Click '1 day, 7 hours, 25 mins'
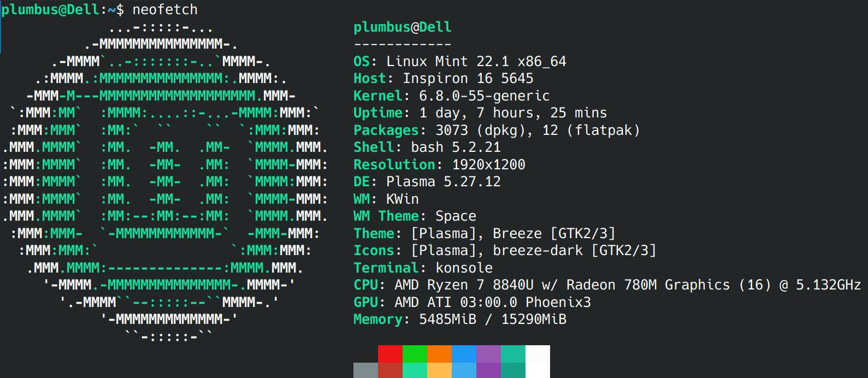Image resolution: width=868 pixels, height=378 pixels. click(x=513, y=113)
